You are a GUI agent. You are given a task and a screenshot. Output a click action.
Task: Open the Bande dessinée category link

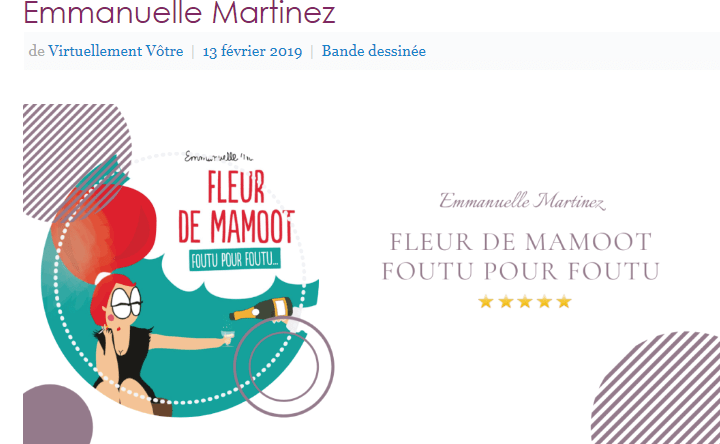pyautogui.click(x=374, y=51)
